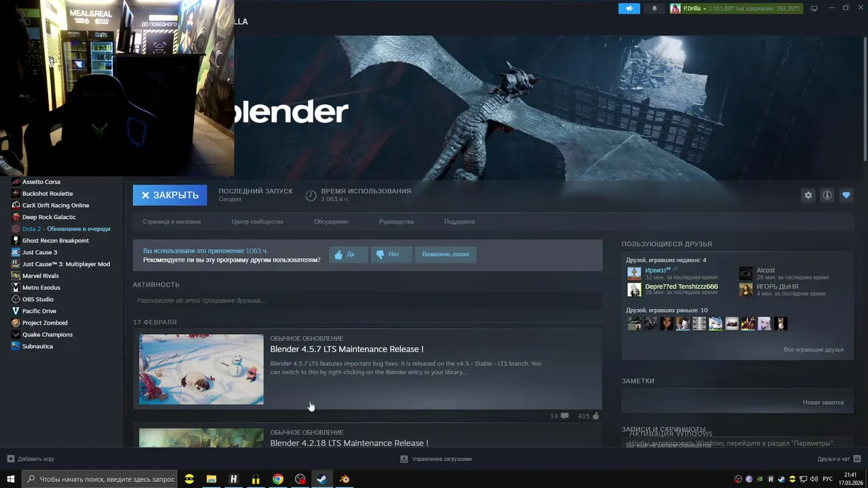Open the Страница в магазине tab
This screenshot has width=868, height=488.
pos(172,222)
